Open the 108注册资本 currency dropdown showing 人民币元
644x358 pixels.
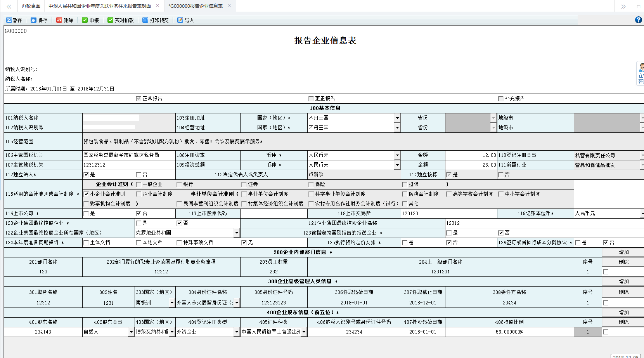(x=397, y=155)
